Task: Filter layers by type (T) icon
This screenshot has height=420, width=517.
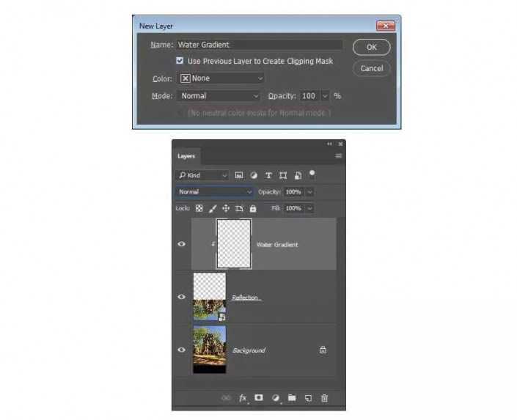Action: [268, 175]
